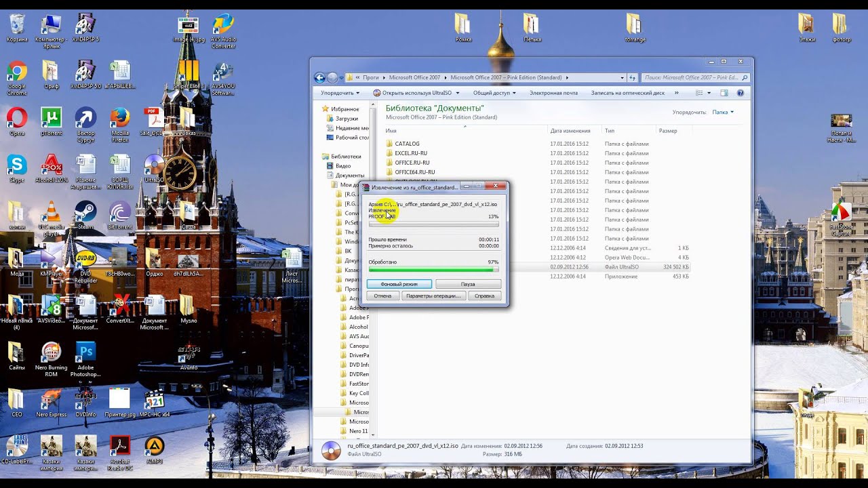Open Nero Burning ROM shortcut

pyautogui.click(x=52, y=359)
